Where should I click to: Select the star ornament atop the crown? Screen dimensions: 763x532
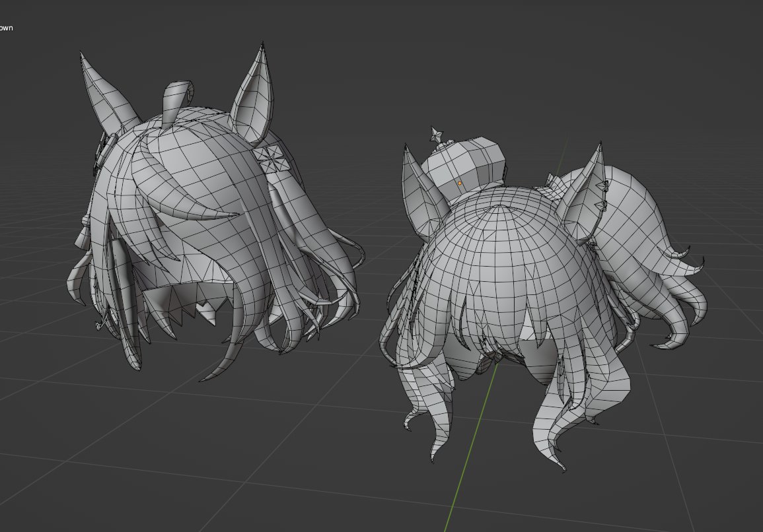coord(435,134)
